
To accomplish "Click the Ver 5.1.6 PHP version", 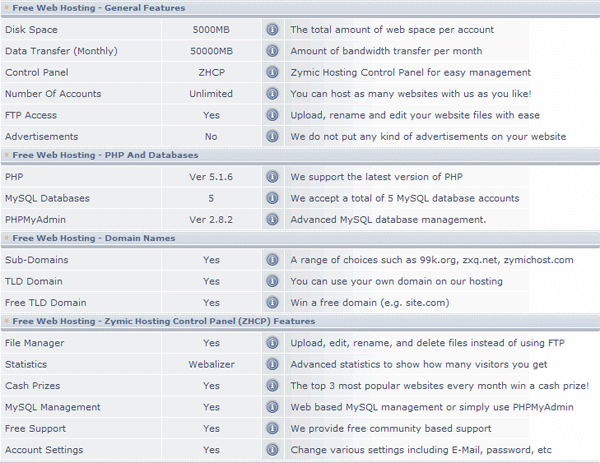I will [211, 177].
